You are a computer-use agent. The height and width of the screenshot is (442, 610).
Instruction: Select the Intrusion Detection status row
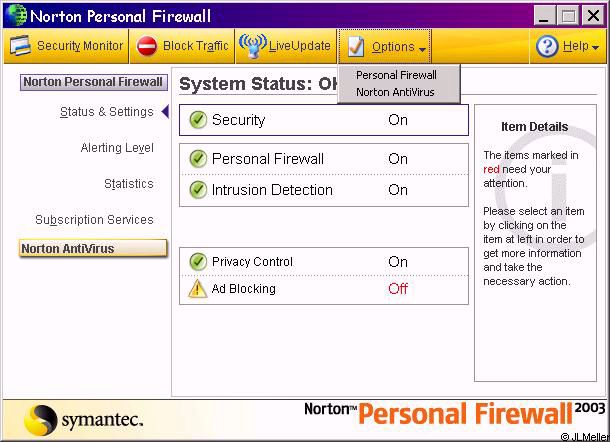coord(323,190)
